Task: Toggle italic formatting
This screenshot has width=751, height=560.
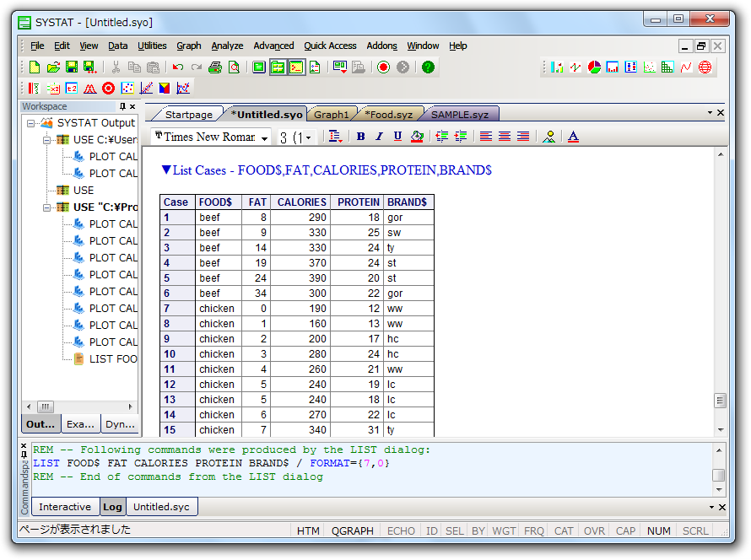Action: click(x=379, y=137)
